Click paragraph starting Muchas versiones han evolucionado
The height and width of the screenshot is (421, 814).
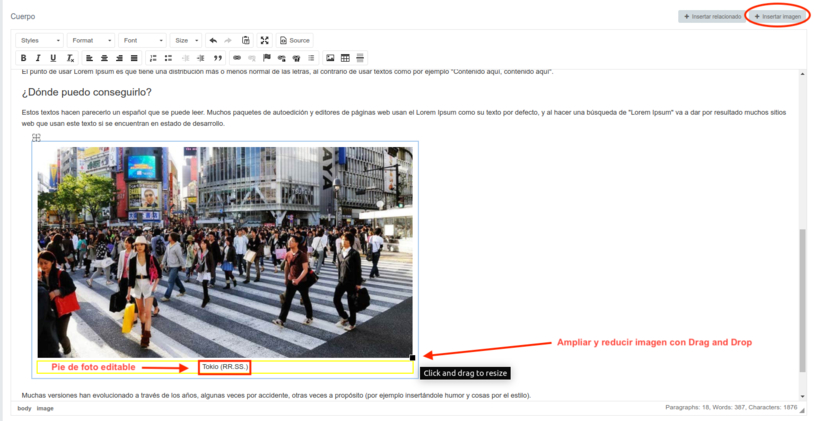(276, 396)
